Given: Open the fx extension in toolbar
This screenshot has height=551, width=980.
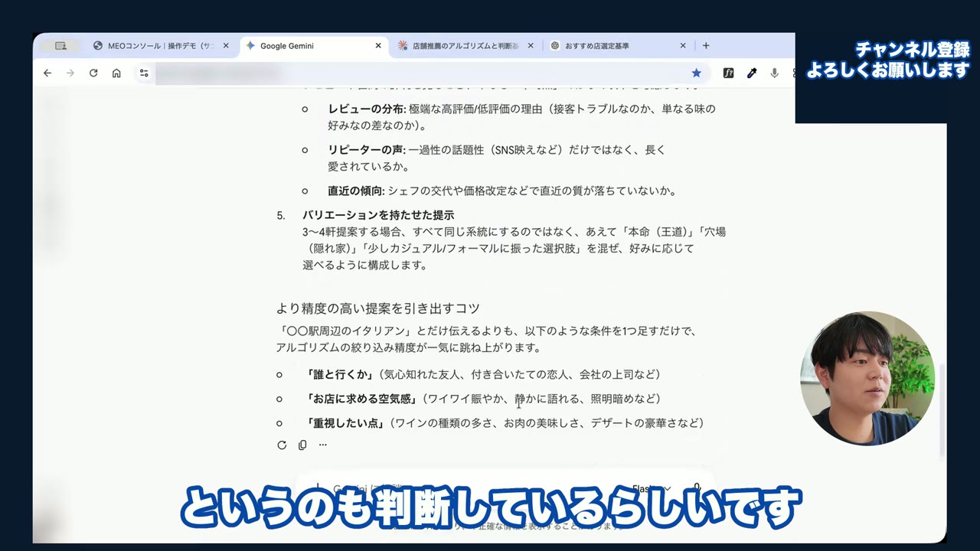Looking at the screenshot, I should (728, 73).
